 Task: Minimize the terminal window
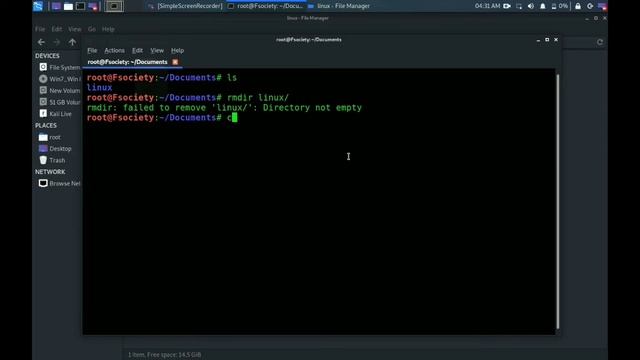coord(538,40)
